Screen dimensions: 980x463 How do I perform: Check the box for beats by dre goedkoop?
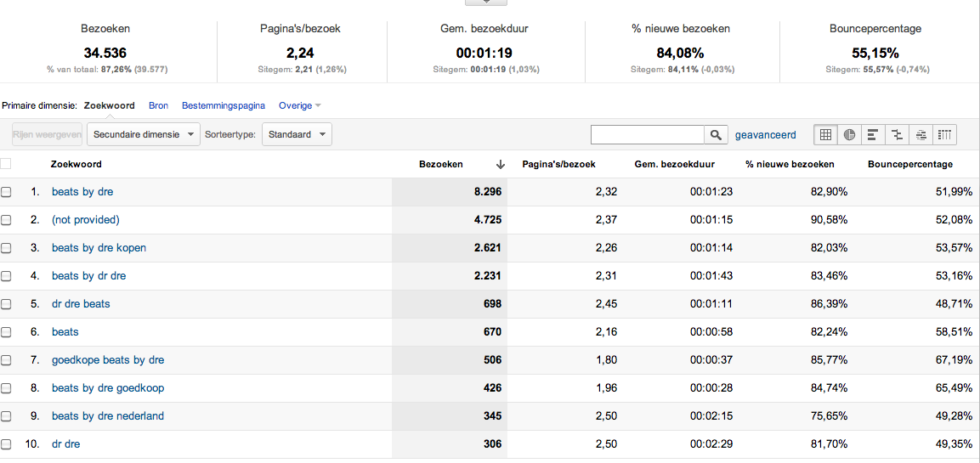(x=6, y=388)
